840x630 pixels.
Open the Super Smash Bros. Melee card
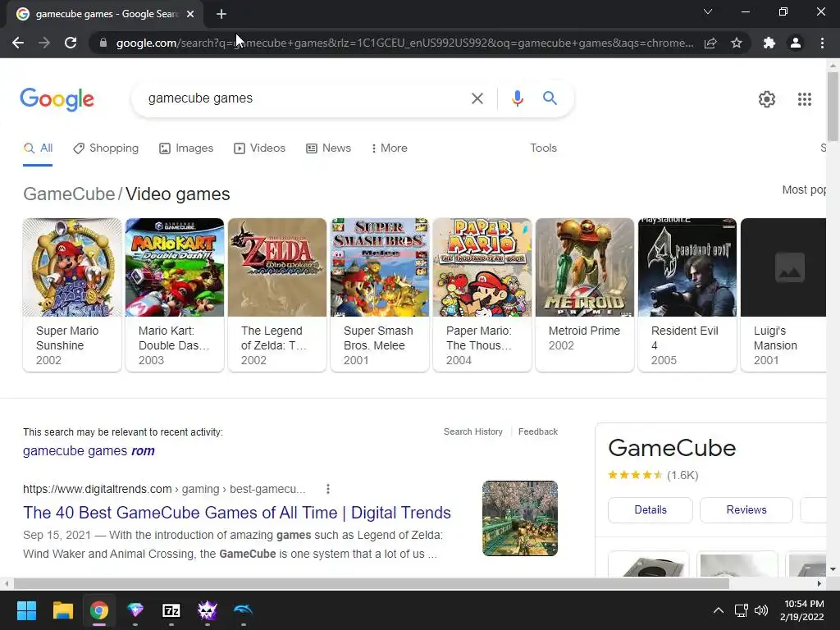(x=380, y=294)
